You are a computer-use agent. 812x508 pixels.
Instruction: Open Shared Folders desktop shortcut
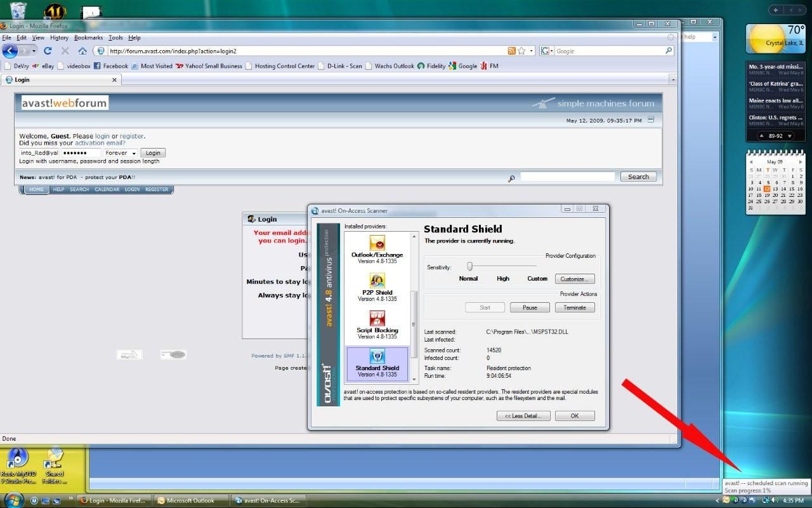click(55, 465)
